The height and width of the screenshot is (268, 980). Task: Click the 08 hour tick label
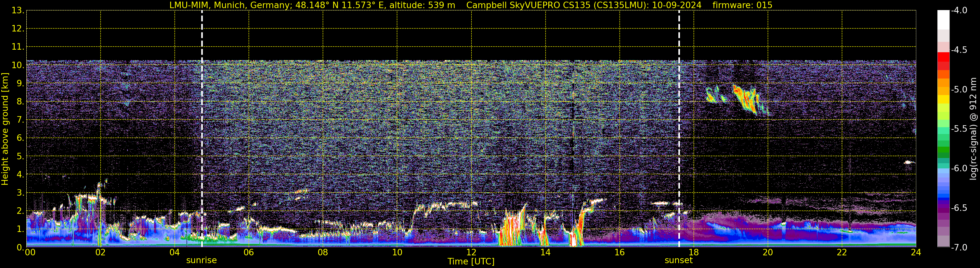323,252
